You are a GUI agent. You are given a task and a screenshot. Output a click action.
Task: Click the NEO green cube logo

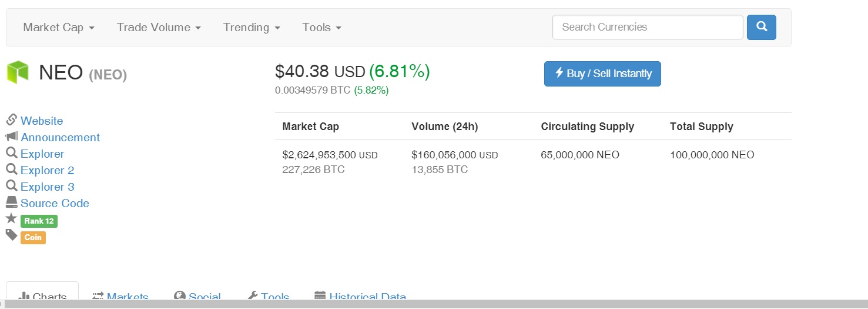coord(18,72)
